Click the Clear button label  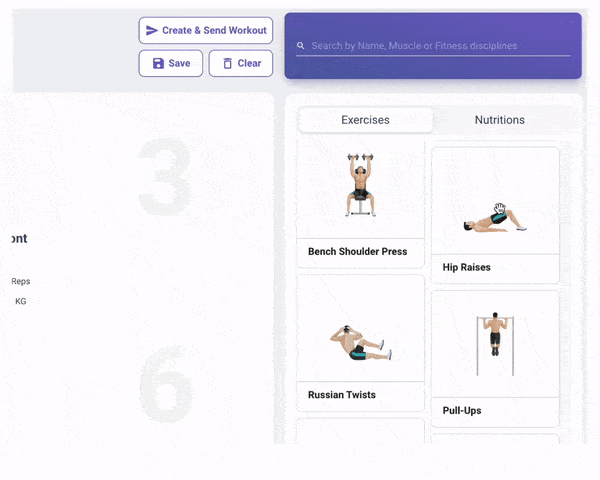(x=249, y=64)
